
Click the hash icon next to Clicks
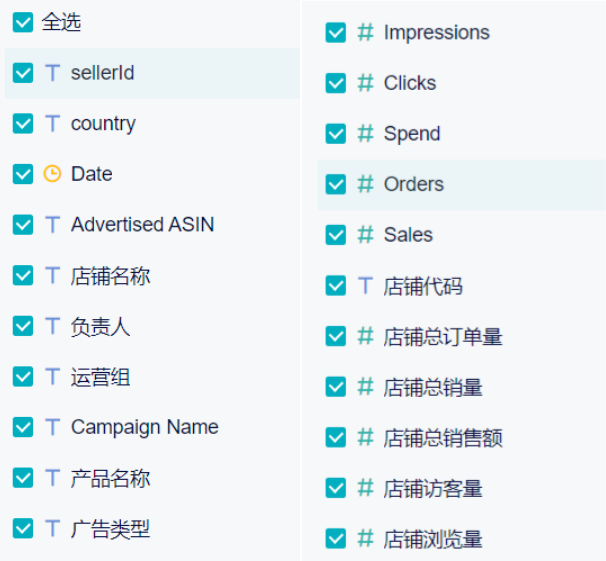click(x=365, y=83)
